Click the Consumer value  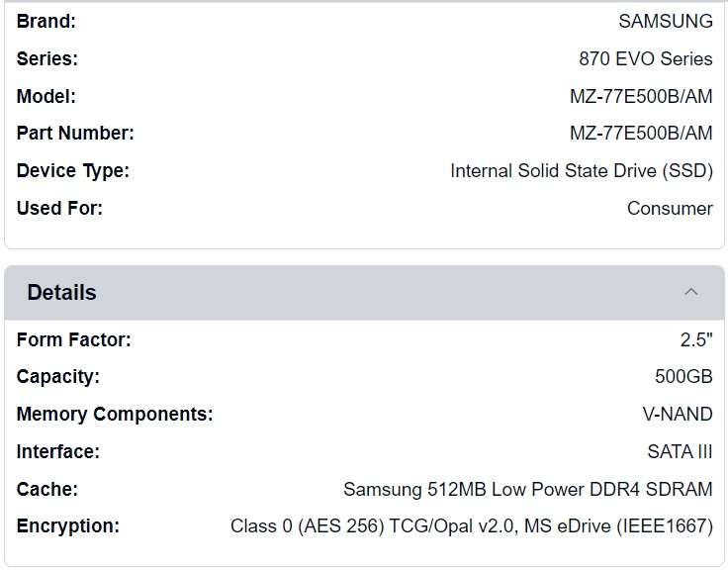[x=670, y=209]
